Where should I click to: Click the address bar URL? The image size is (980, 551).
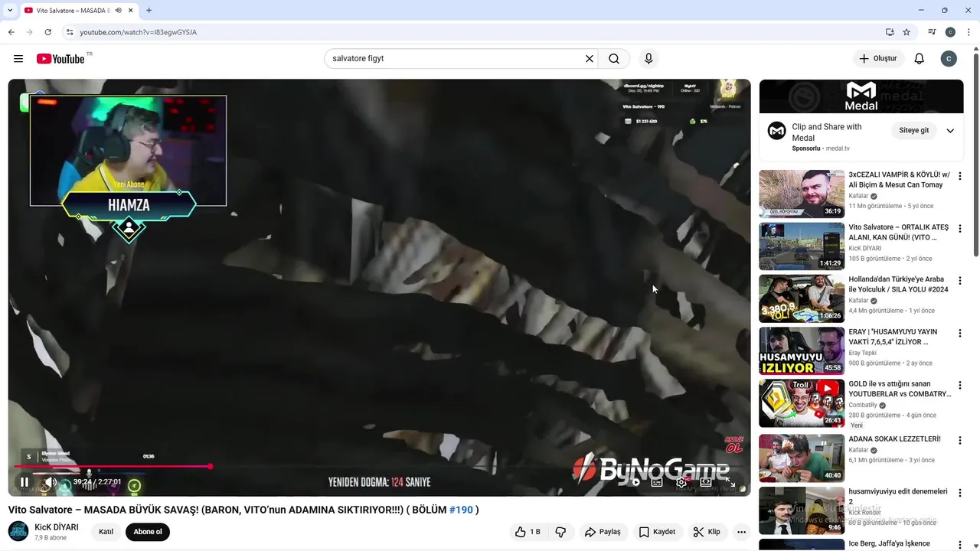[138, 32]
